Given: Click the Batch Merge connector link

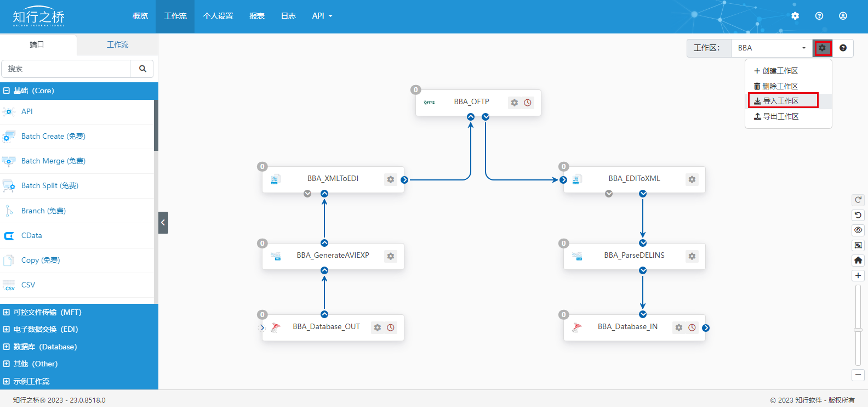Looking at the screenshot, I should pyautogui.click(x=53, y=161).
